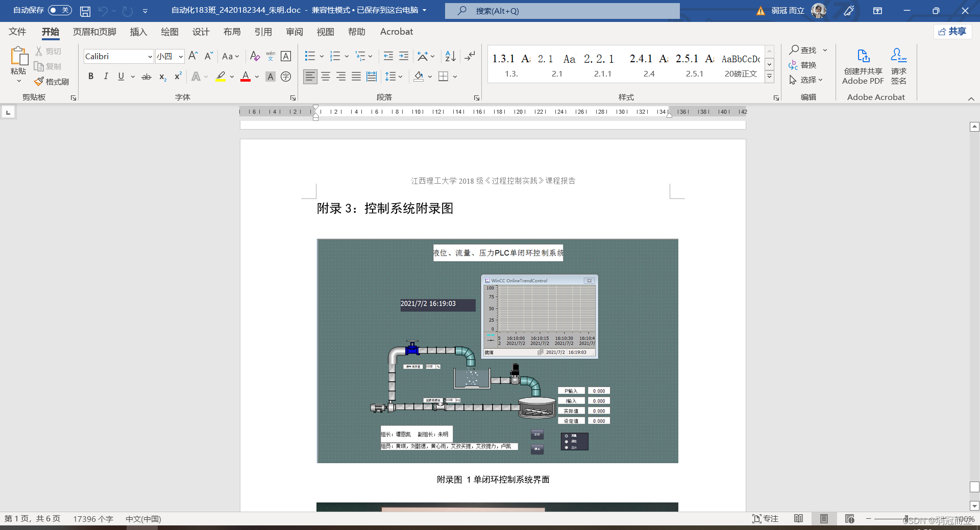Decrease paragraph indent
The width and height of the screenshot is (980, 530).
click(388, 56)
